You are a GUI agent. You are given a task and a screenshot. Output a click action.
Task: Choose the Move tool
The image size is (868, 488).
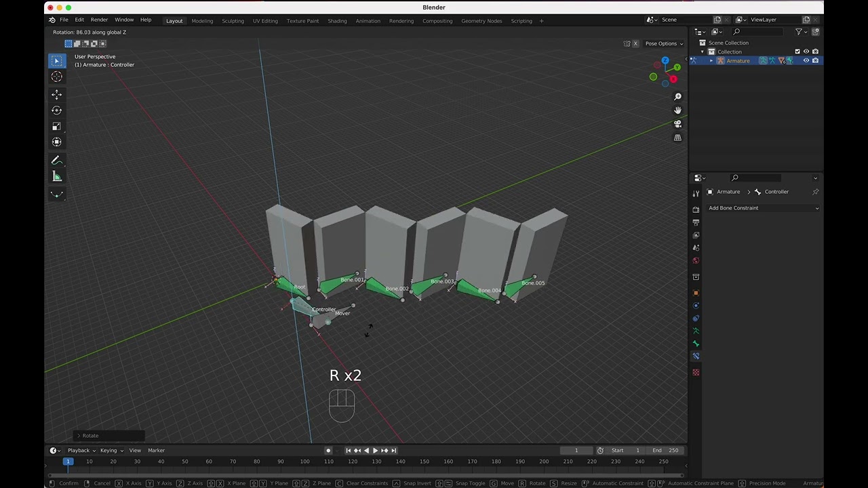click(57, 94)
